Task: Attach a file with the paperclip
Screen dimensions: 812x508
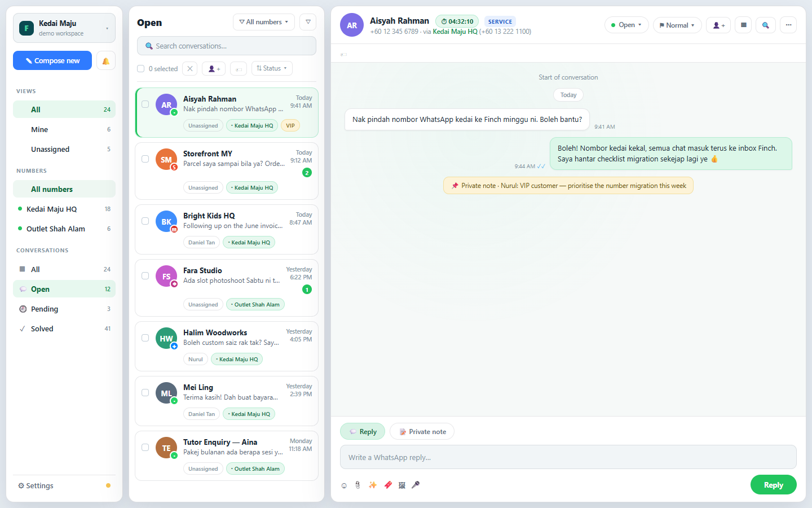Action: pos(358,485)
